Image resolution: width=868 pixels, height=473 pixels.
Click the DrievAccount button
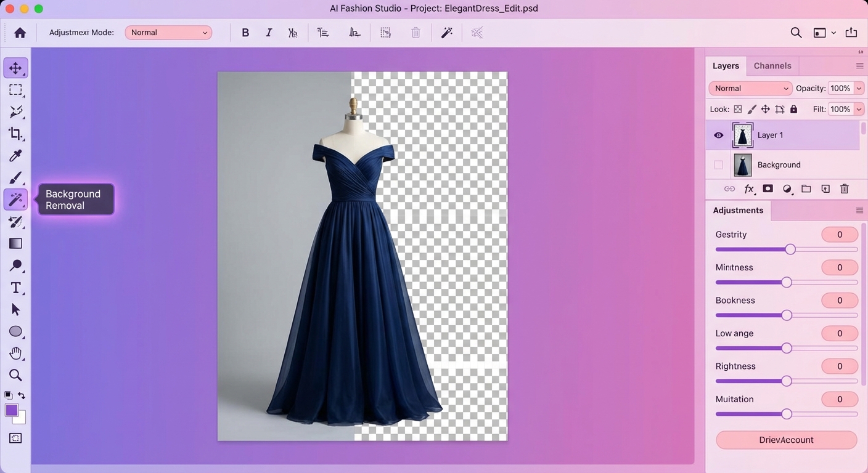pyautogui.click(x=786, y=440)
